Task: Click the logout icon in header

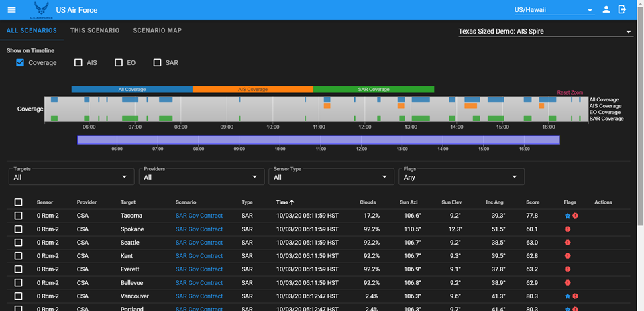Action: (623, 9)
